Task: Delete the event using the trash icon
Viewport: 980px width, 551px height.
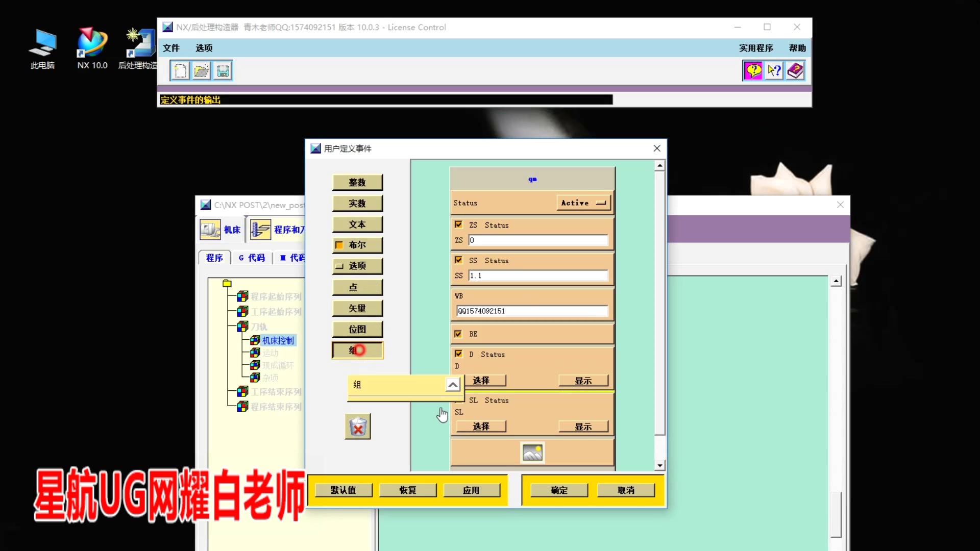Action: [357, 427]
